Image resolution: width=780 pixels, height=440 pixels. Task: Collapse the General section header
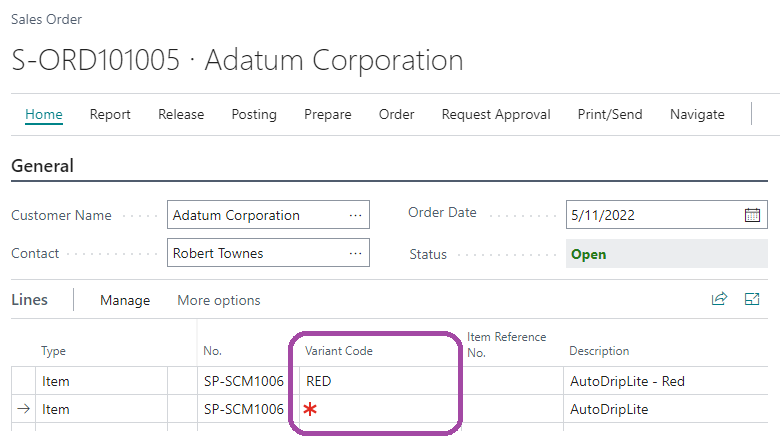click(42, 166)
